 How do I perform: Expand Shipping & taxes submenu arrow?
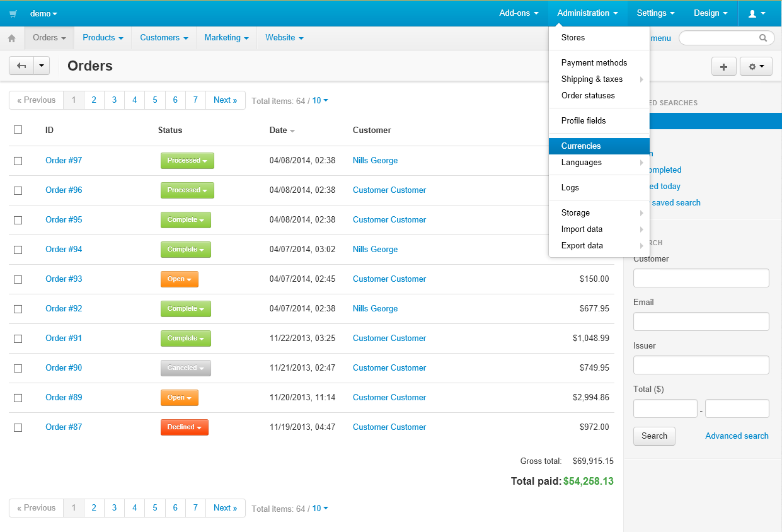pos(641,79)
